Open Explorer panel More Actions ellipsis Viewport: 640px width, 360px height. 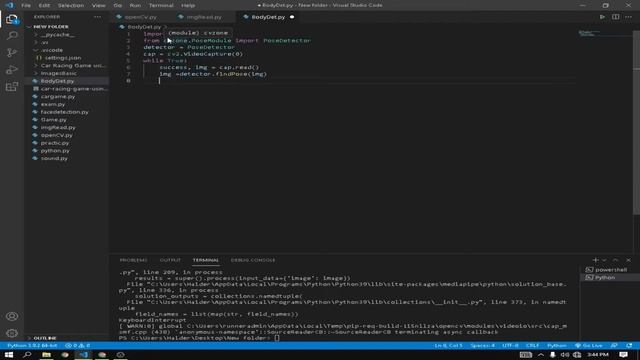(97, 17)
